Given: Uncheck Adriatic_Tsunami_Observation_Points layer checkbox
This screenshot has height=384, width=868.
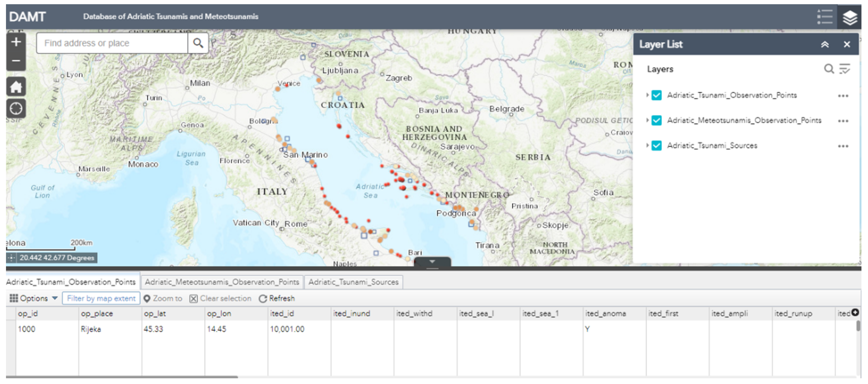Looking at the screenshot, I should pos(656,95).
